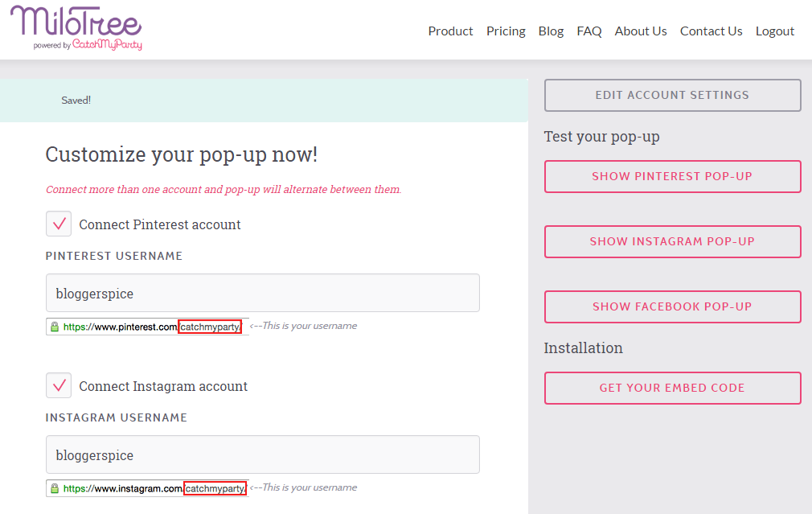Click the 'Installation' heading
This screenshot has height=514, width=812.
tap(583, 347)
